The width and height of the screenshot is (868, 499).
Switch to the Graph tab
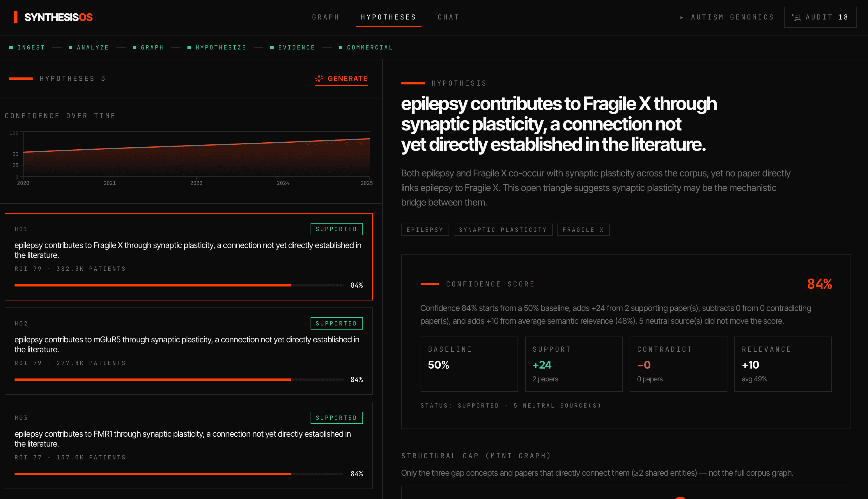point(325,17)
